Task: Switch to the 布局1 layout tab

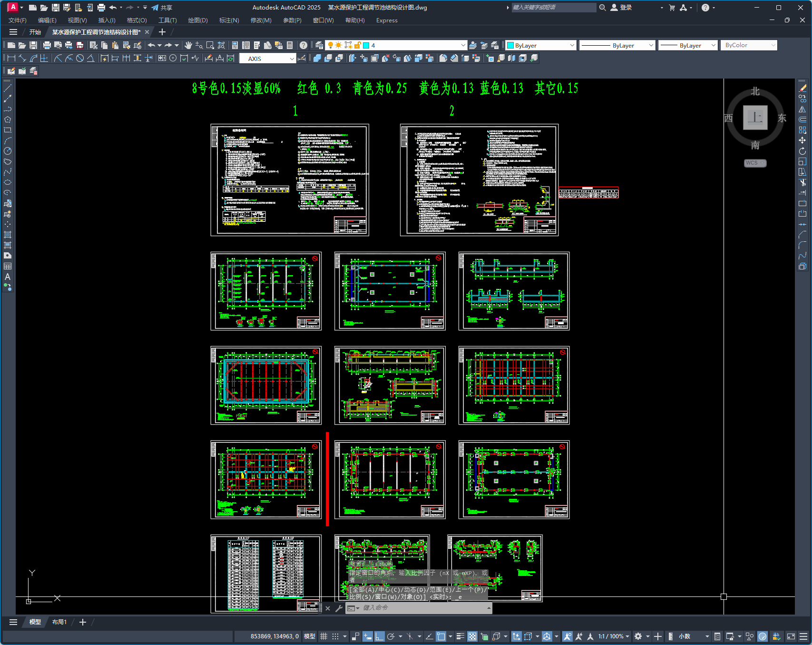Action: pos(59,622)
